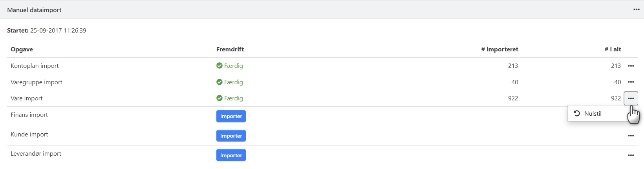Select Nulstil from the dropdown menu
This screenshot has height=169, width=644.
(593, 114)
